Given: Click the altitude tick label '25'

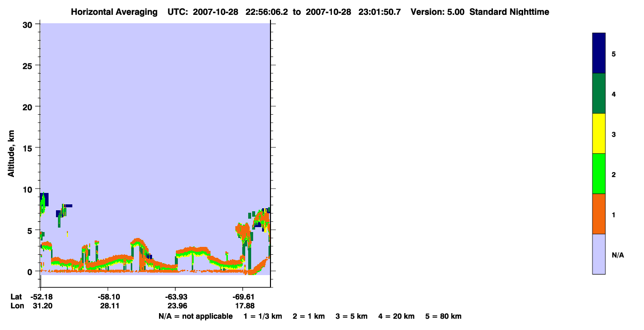Looking at the screenshot, I should [29, 65].
